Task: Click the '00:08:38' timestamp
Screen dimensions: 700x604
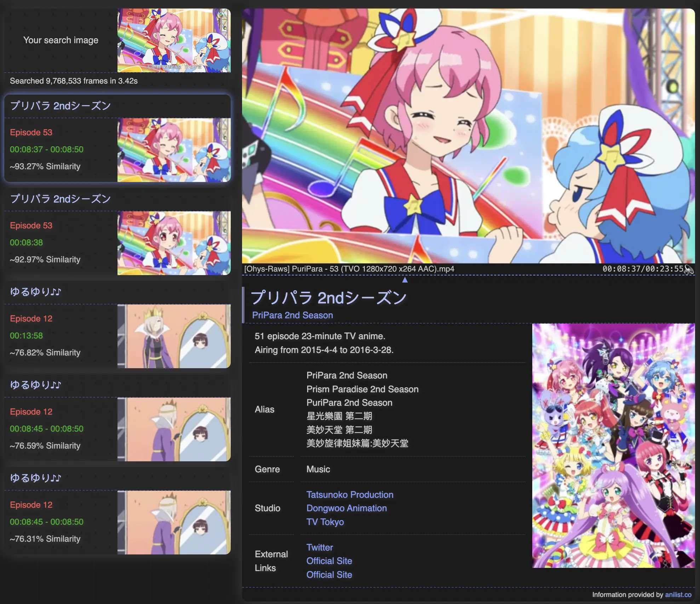Action: [x=26, y=243]
